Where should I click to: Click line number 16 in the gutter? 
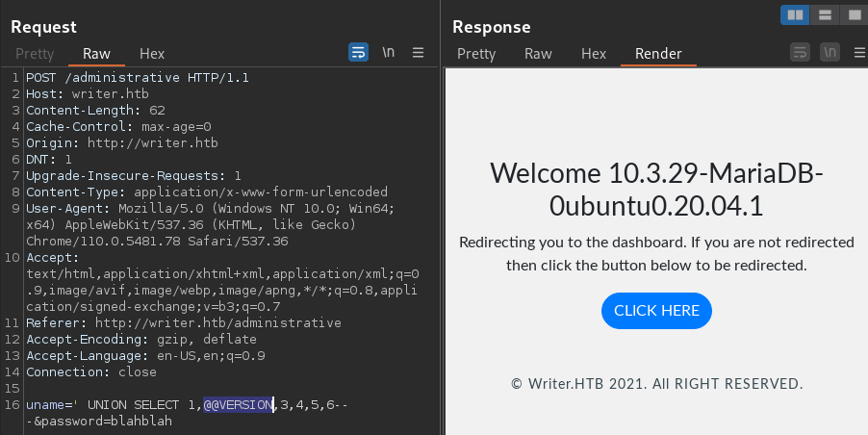click(x=13, y=404)
